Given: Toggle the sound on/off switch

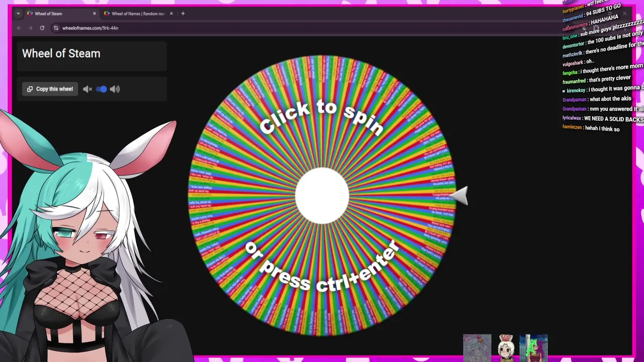Looking at the screenshot, I should coord(101,89).
